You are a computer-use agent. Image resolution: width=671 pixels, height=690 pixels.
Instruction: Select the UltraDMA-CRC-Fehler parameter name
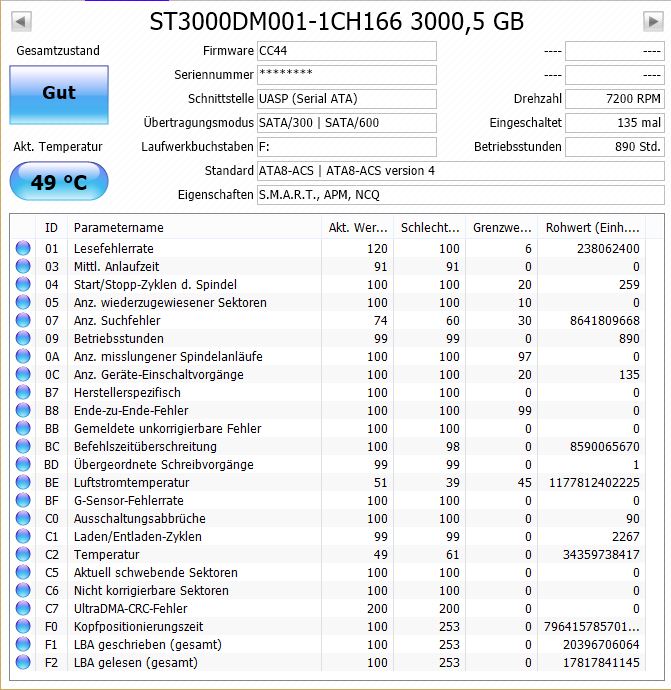coord(130,609)
